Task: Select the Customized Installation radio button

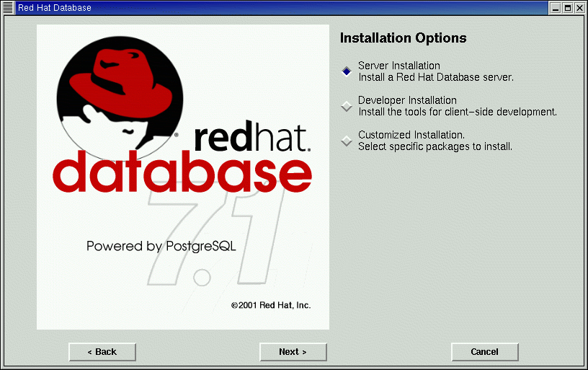Action: 347,141
